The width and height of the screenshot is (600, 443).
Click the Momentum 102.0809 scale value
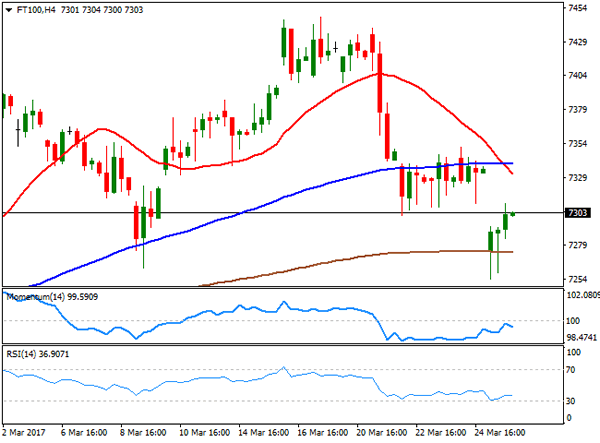pyautogui.click(x=583, y=295)
